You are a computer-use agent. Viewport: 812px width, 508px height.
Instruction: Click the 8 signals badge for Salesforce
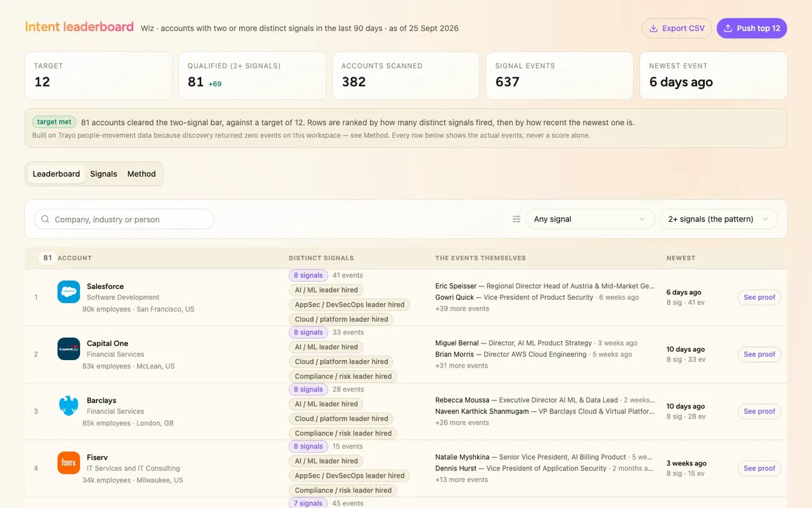point(308,276)
